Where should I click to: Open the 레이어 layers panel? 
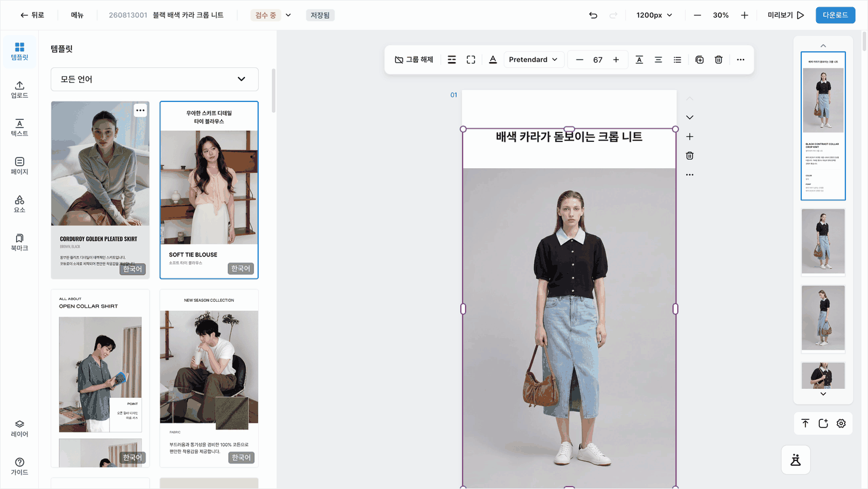pyautogui.click(x=20, y=429)
